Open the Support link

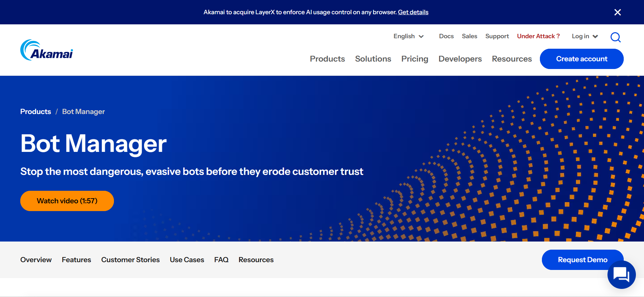497,36
